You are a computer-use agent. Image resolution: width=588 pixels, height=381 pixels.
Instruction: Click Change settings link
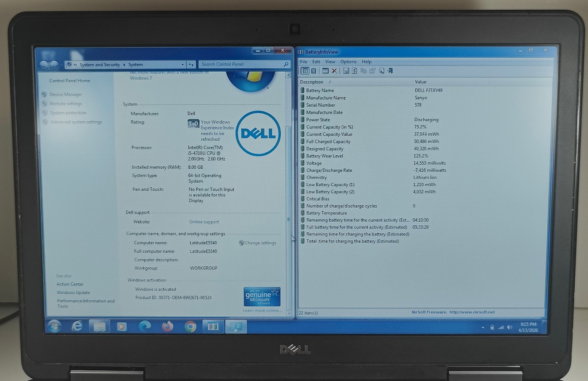tap(260, 243)
